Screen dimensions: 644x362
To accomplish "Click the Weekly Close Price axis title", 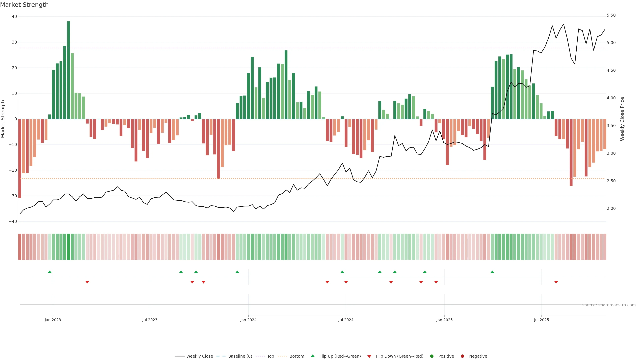I will click(x=622, y=119).
